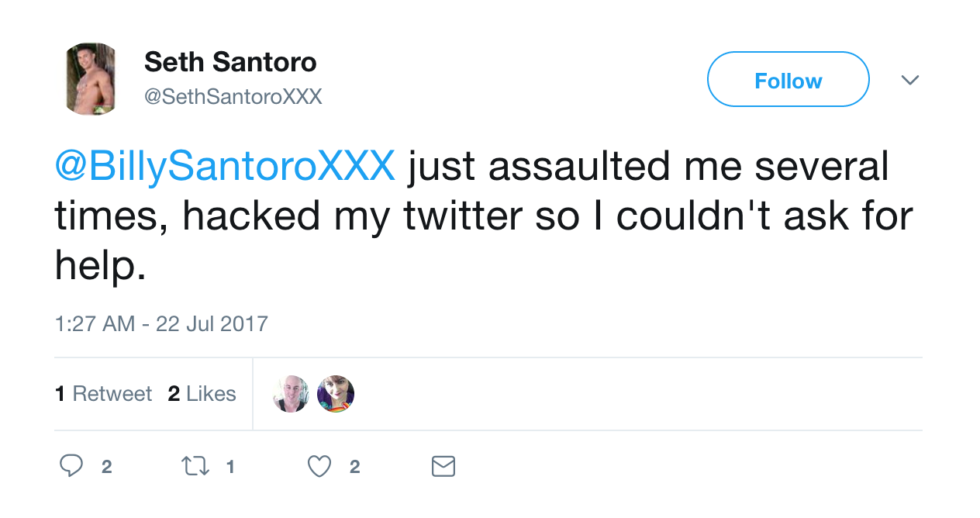Open first liker's avatar thumbnail
980x518 pixels.
click(292, 394)
